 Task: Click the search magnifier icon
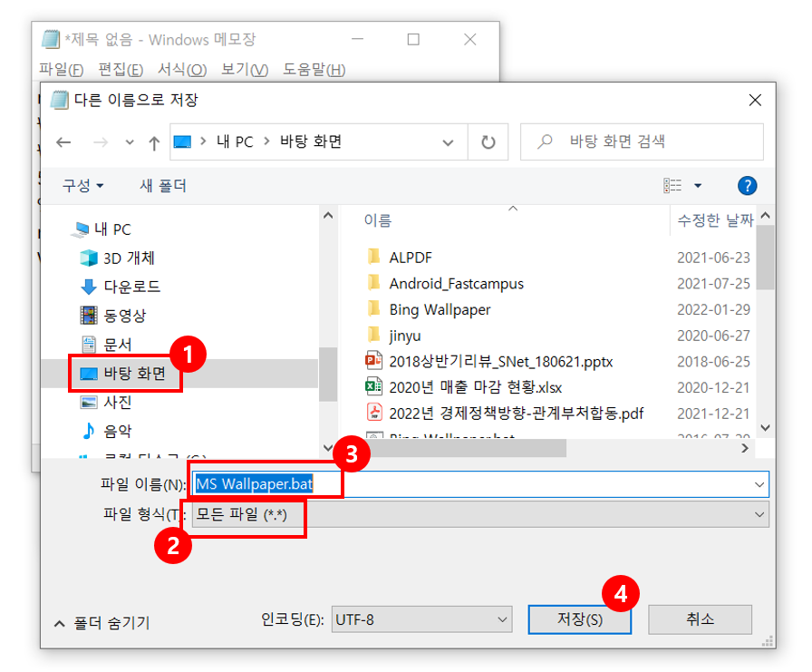(545, 141)
